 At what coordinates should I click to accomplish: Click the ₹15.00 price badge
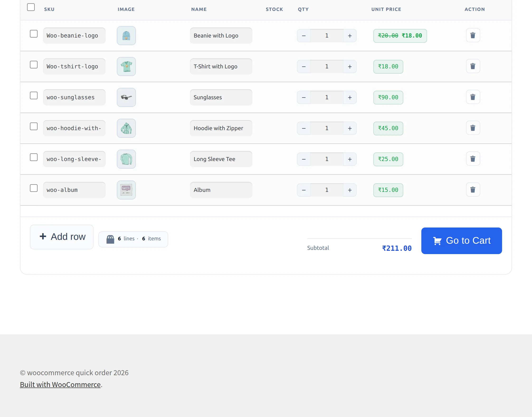[x=388, y=190]
